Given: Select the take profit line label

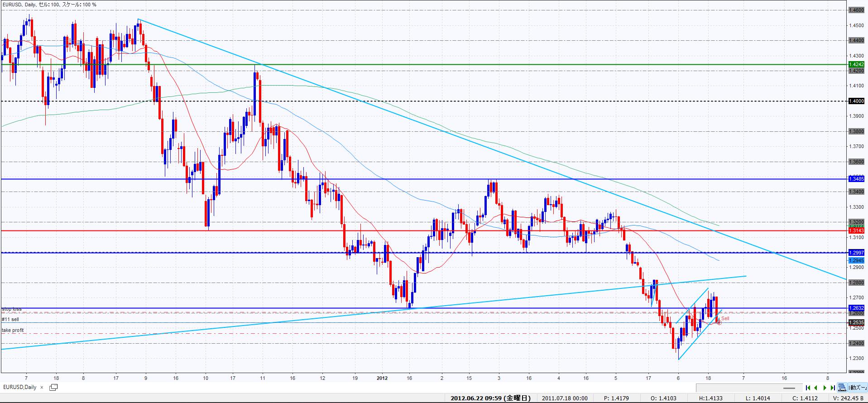Looking at the screenshot, I should (x=13, y=331).
